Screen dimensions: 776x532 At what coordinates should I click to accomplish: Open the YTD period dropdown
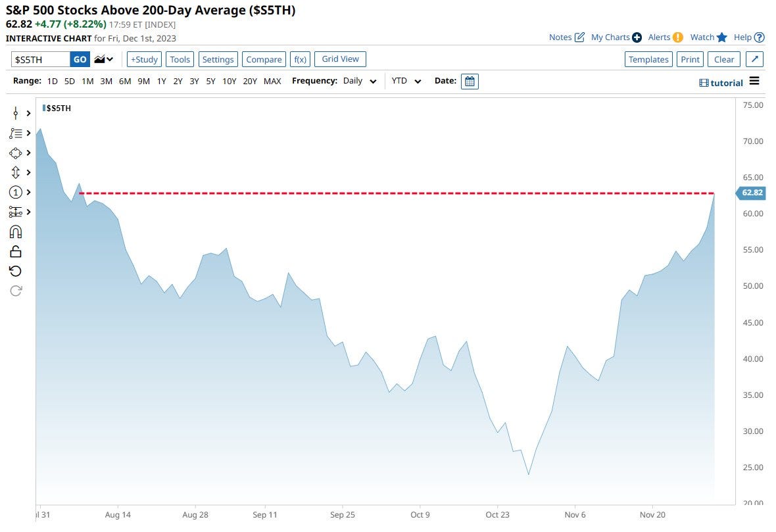tap(406, 82)
